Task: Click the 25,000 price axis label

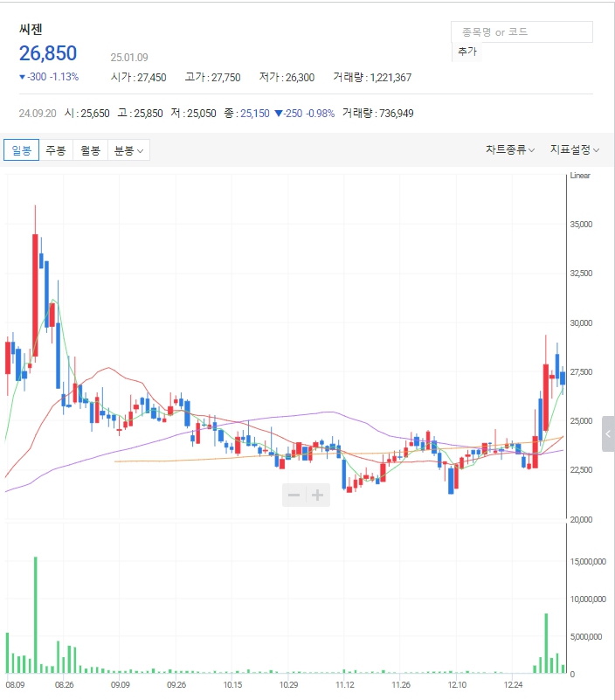Action: pos(581,421)
